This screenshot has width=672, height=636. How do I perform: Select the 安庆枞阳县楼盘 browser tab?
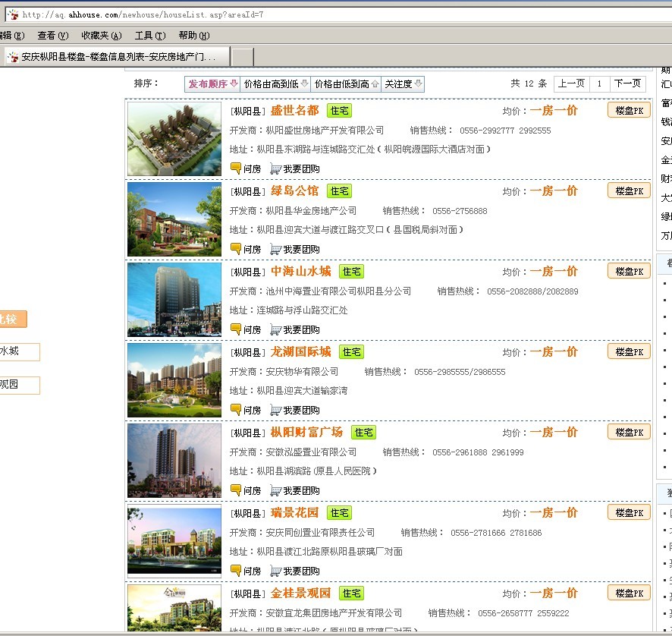point(117,57)
